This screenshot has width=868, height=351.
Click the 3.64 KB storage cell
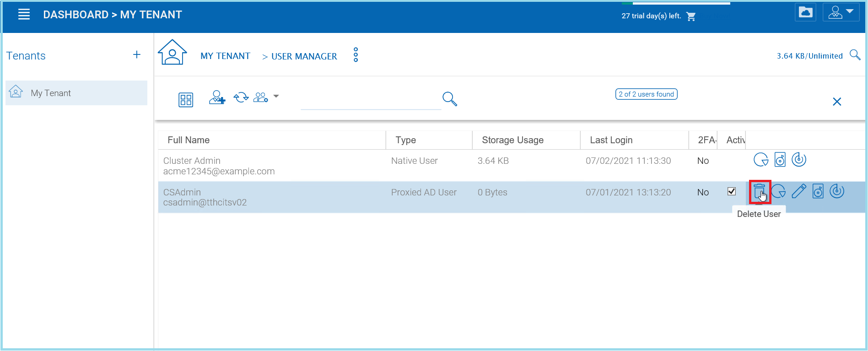tap(493, 161)
